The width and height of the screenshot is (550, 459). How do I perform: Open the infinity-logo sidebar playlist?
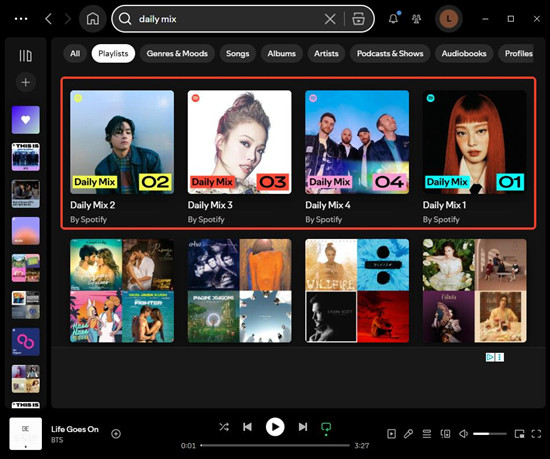pyautogui.click(x=26, y=342)
